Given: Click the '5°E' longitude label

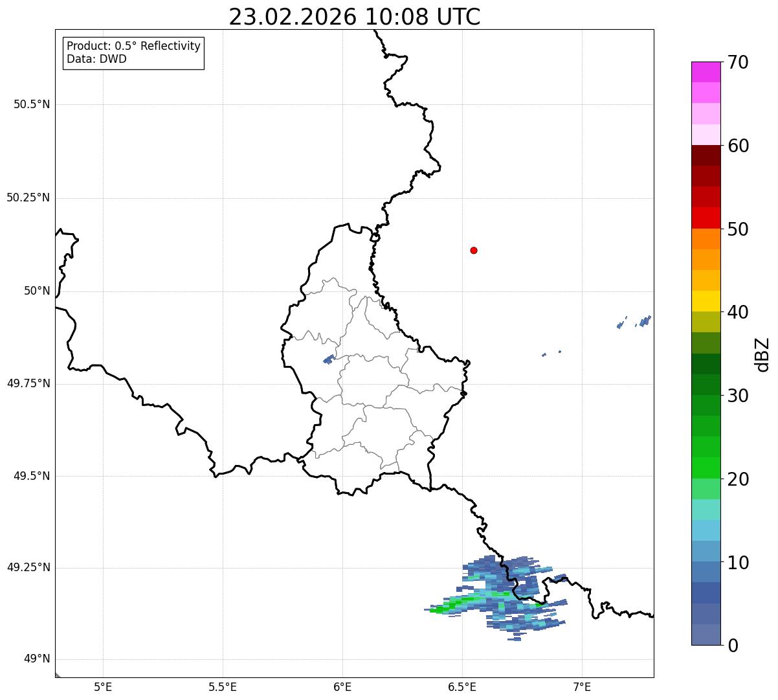Looking at the screenshot, I should (x=103, y=686).
